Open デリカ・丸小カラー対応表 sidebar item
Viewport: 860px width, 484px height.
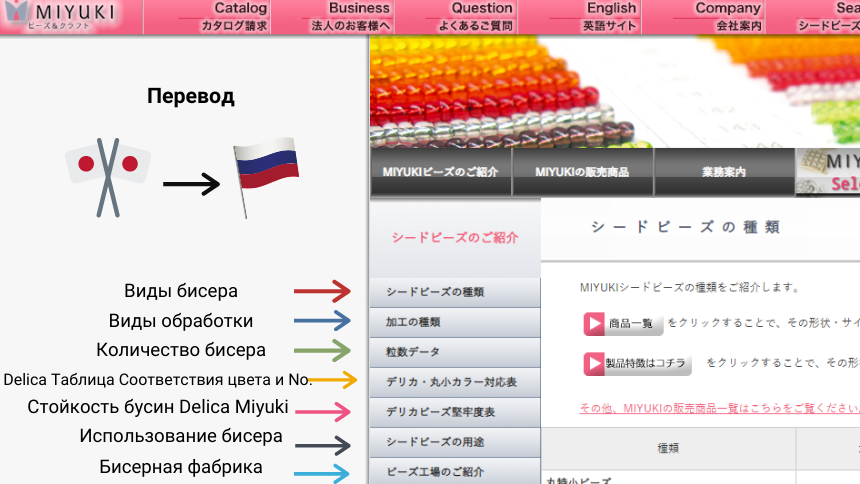click(455, 382)
